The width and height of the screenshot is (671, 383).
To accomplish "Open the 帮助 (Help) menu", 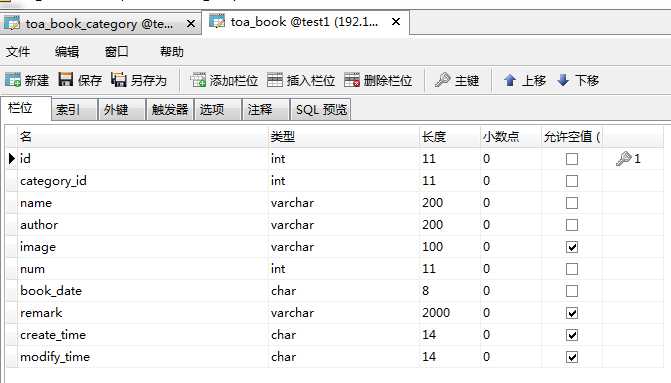I will click(x=172, y=52).
